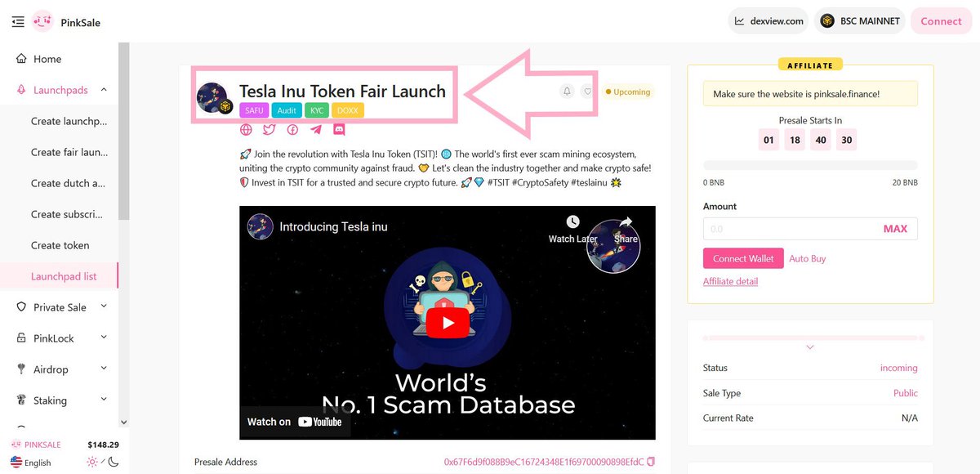This screenshot has width=980, height=474.
Task: Click the Connect button in header
Action: point(941,21)
